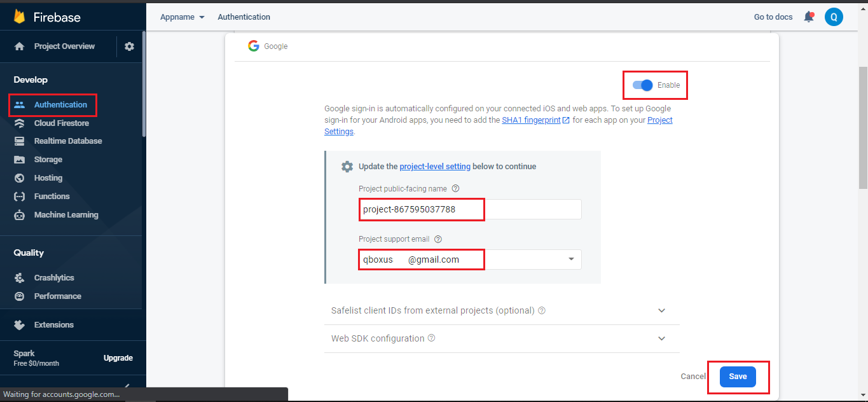Select Hosting from the sidebar
This screenshot has height=402, width=868.
(48, 178)
